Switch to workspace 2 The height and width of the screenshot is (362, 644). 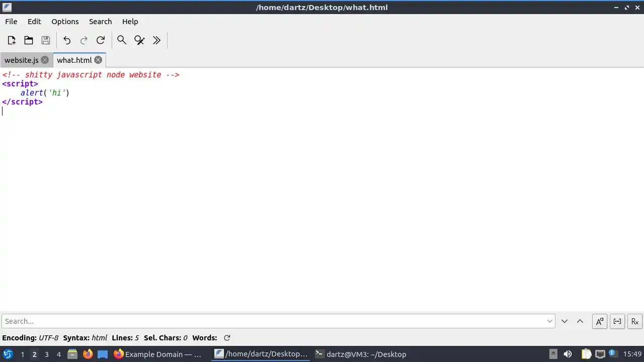point(34,354)
